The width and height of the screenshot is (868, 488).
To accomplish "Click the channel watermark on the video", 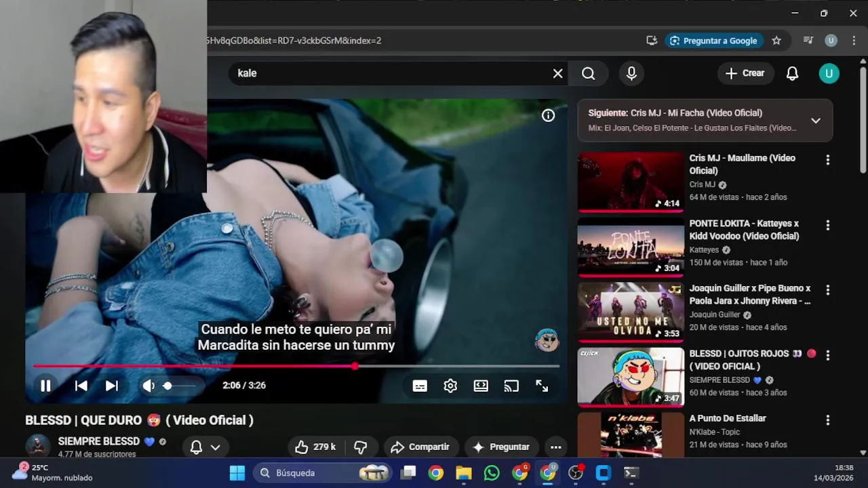I will [547, 340].
